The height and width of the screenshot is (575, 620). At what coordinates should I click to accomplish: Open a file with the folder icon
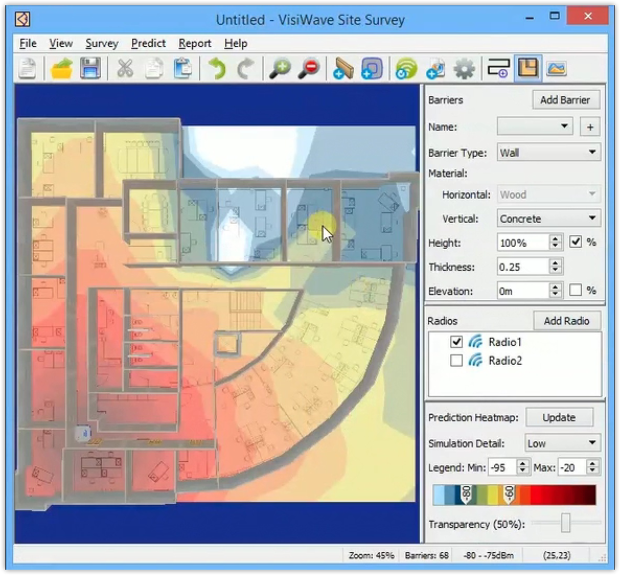pyautogui.click(x=61, y=68)
